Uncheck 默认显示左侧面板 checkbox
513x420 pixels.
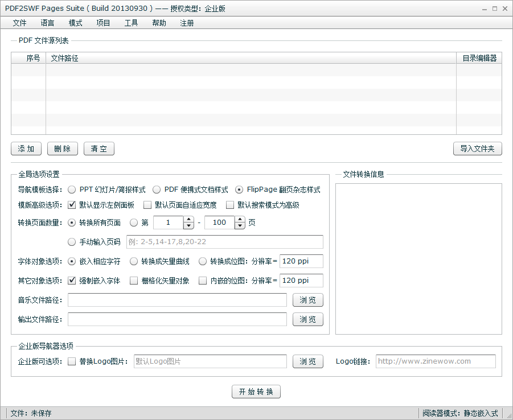[x=72, y=205]
